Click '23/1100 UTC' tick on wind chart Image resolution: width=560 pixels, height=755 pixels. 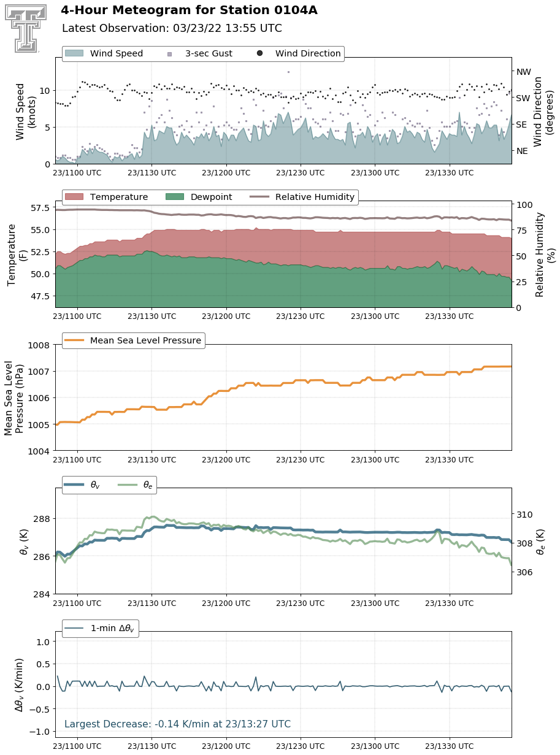(77, 173)
